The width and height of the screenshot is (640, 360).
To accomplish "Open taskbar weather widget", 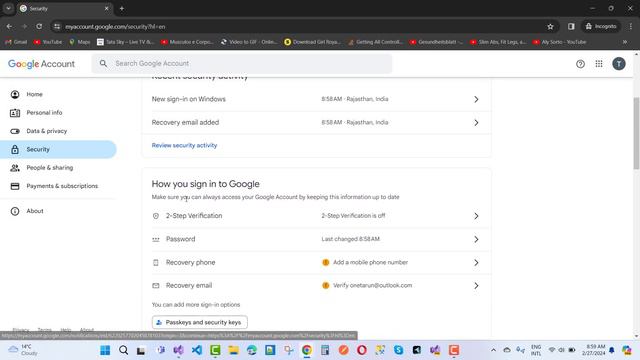I will pyautogui.click(x=24, y=350).
